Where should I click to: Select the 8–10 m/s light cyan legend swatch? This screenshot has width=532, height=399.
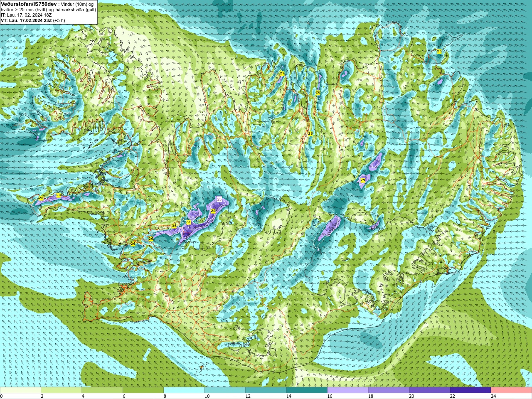(x=184, y=390)
